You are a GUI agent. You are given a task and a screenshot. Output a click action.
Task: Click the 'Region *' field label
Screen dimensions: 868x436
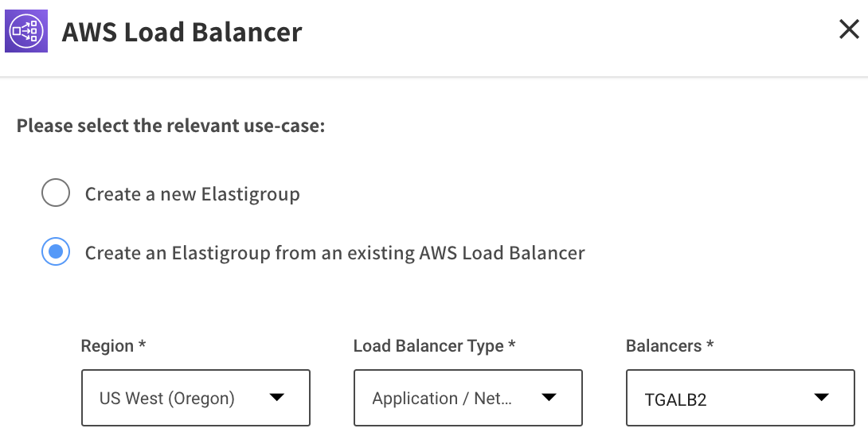coord(113,346)
